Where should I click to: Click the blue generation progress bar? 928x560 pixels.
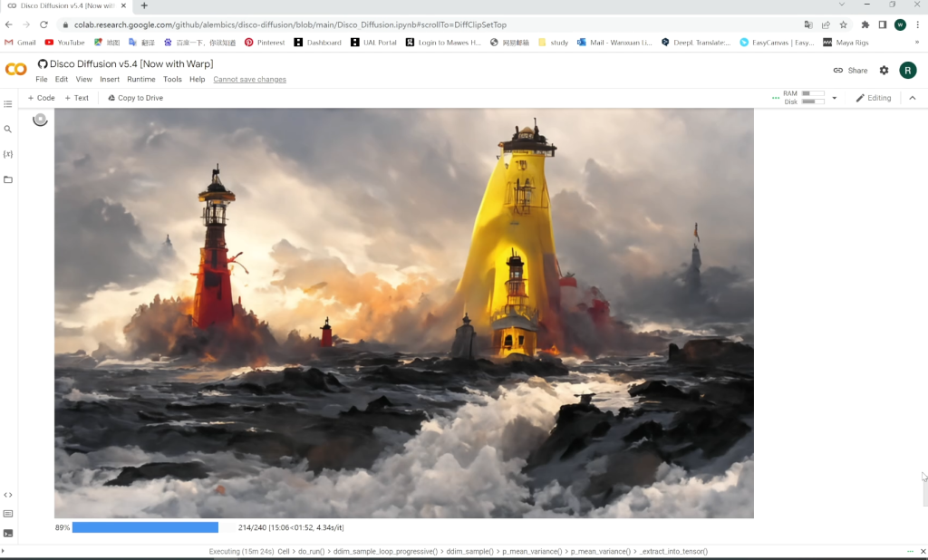click(x=145, y=527)
